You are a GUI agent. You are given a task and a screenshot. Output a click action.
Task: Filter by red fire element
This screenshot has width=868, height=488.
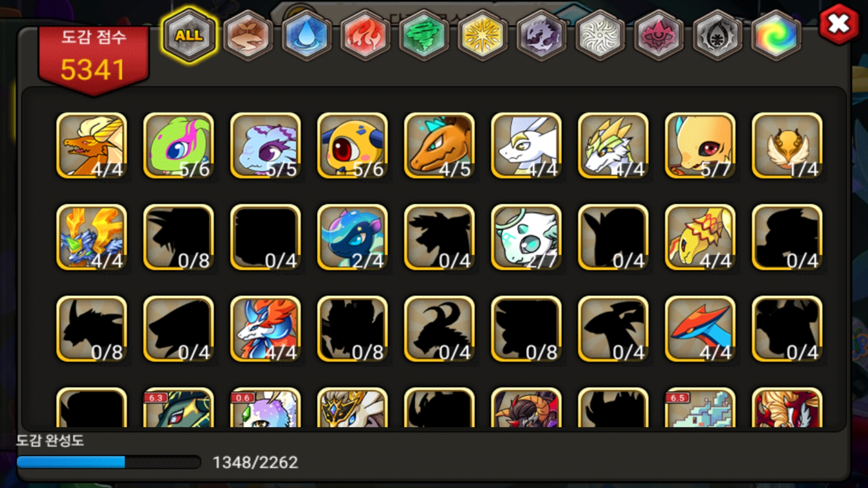pos(365,35)
